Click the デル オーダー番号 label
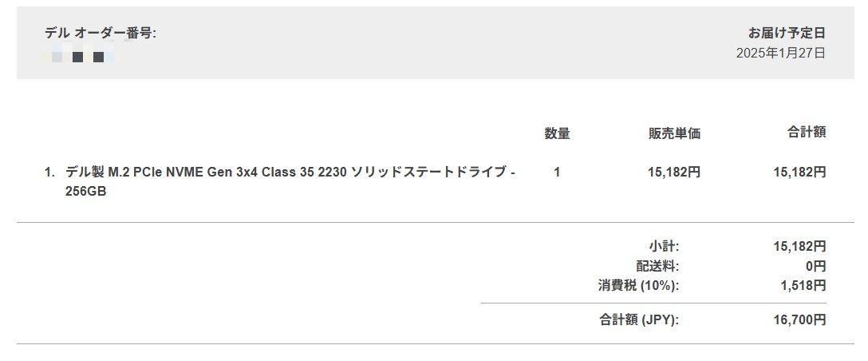Image resolution: width=868 pixels, height=361 pixels. coord(101,34)
